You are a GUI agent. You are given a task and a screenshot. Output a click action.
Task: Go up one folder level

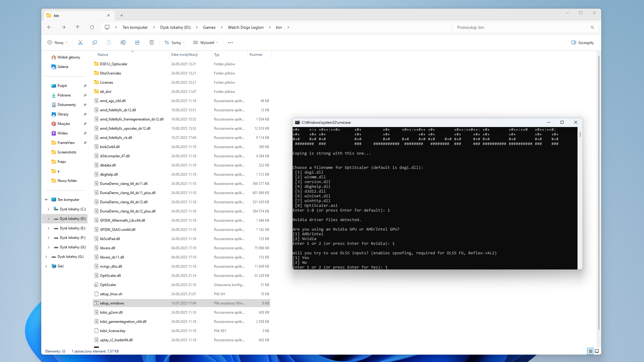[78, 27]
